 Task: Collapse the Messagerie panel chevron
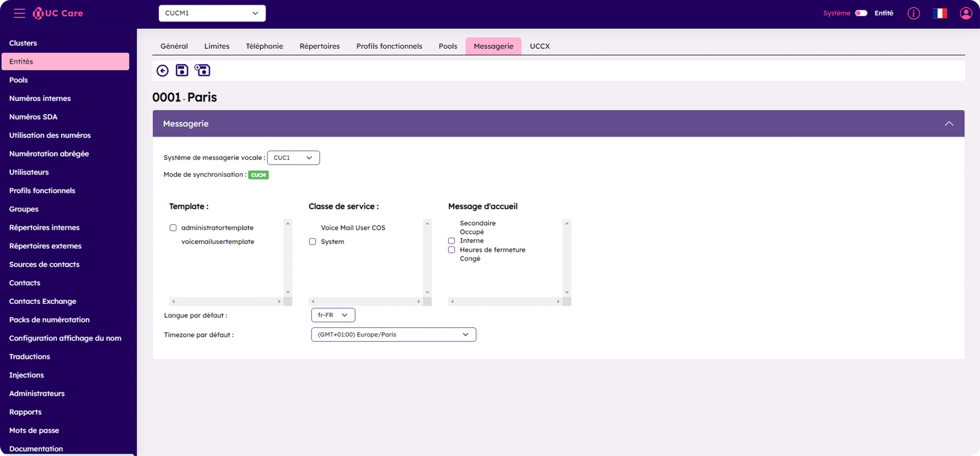coord(949,124)
